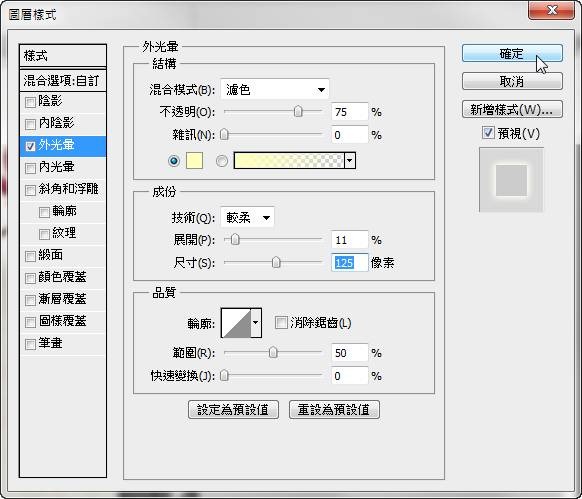Click the 快速變換 slider handle
Viewport: 582px width, 499px height.
(x=224, y=375)
